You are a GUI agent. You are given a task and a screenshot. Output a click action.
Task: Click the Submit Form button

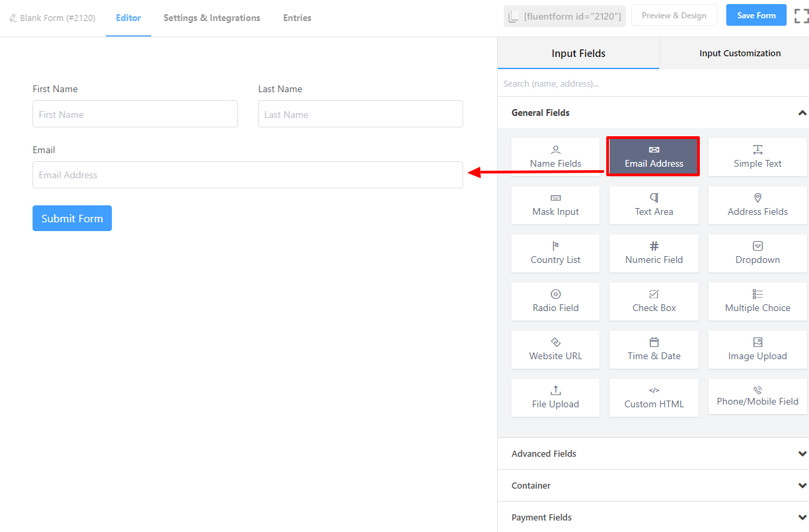(73, 219)
